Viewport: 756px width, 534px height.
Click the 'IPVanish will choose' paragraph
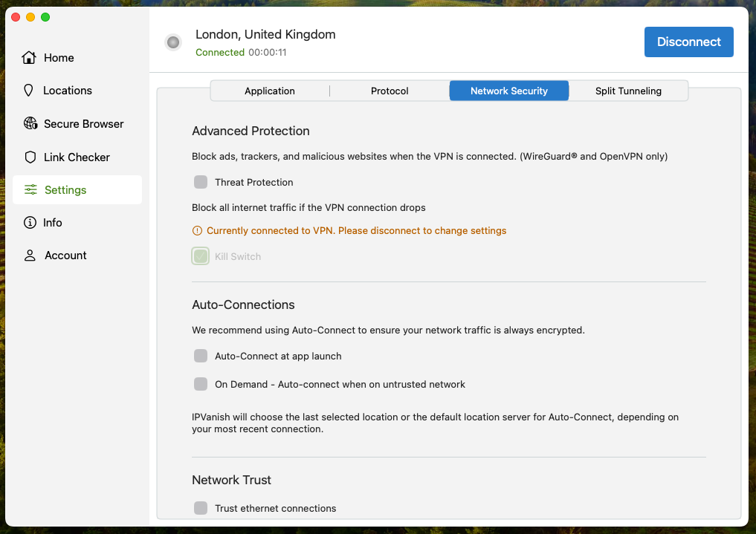point(435,423)
